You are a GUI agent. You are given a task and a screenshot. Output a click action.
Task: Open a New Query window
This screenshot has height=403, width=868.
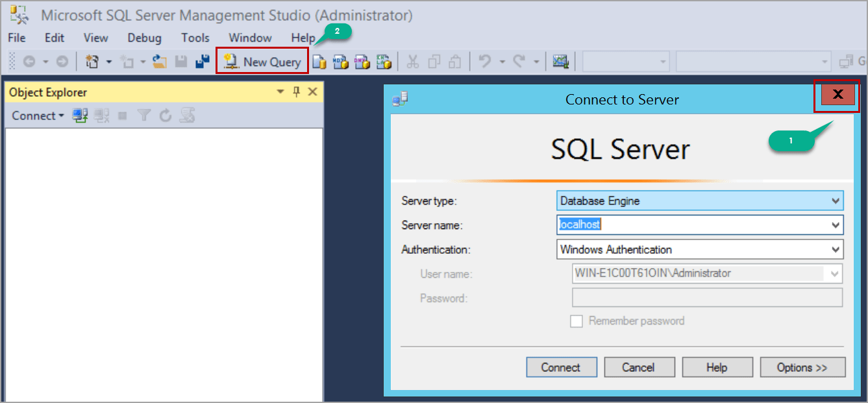tap(262, 61)
